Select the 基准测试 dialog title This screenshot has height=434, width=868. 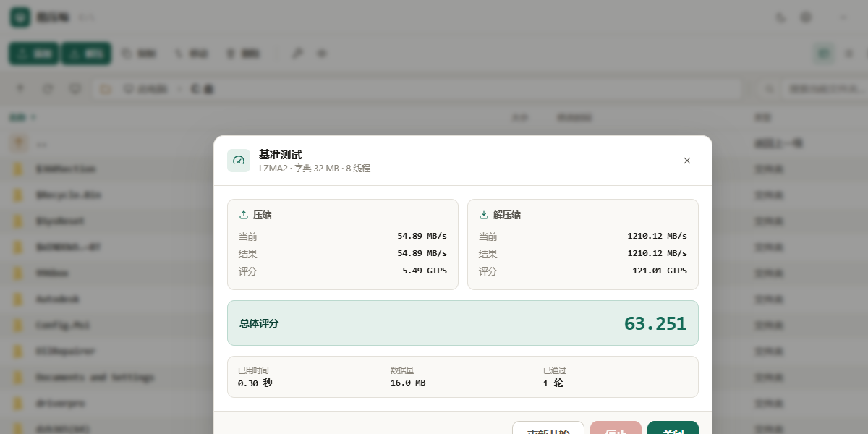280,154
